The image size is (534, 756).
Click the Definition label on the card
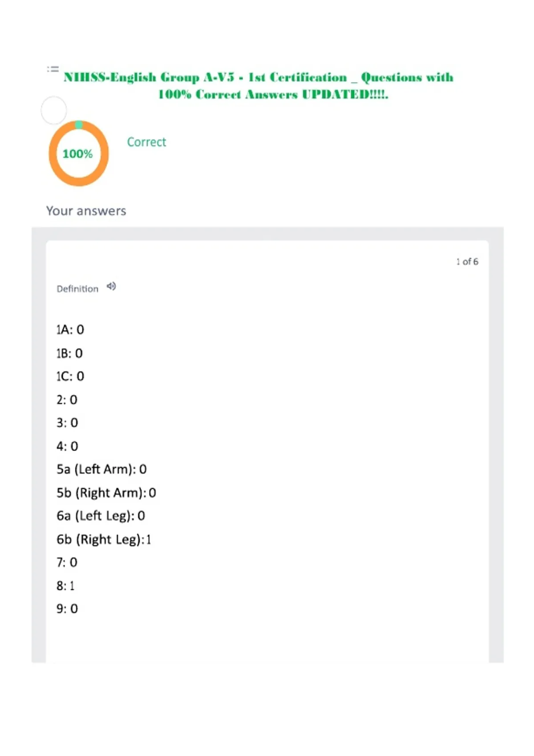click(x=77, y=289)
